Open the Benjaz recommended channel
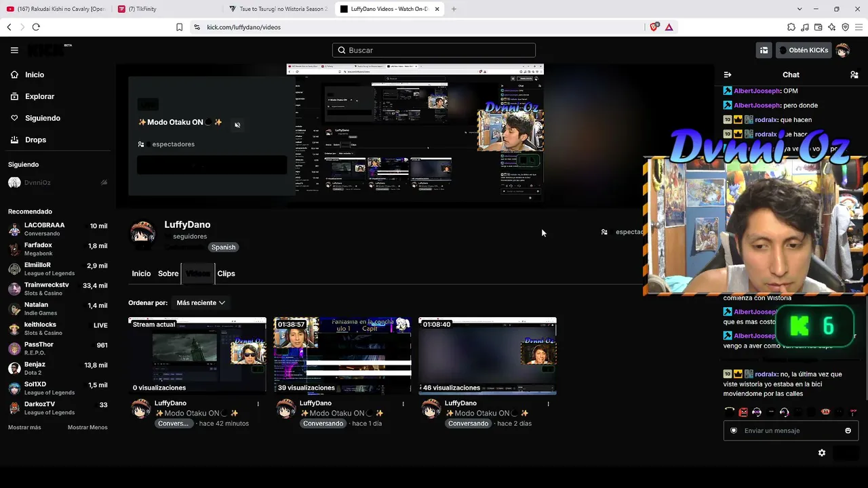This screenshot has width=868, height=488. coord(58,369)
